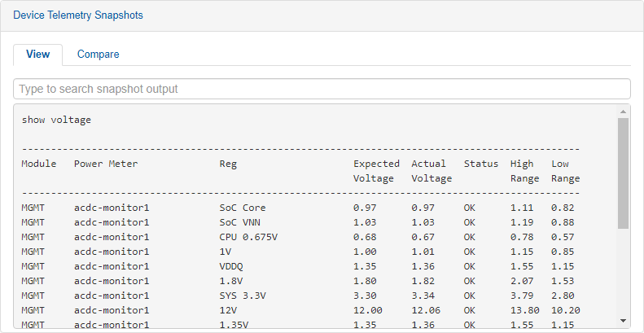Click the 13.80 high range value
This screenshot has height=333, width=644.
click(x=524, y=310)
